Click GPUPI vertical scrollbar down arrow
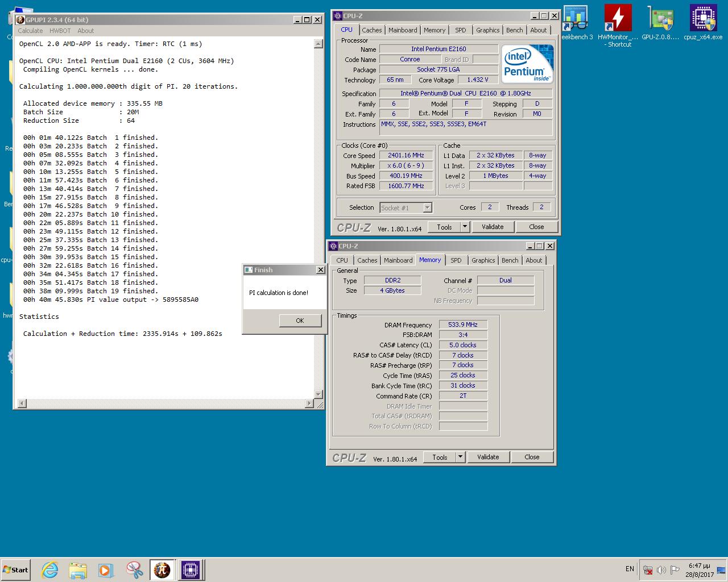728x582 pixels. coord(318,394)
